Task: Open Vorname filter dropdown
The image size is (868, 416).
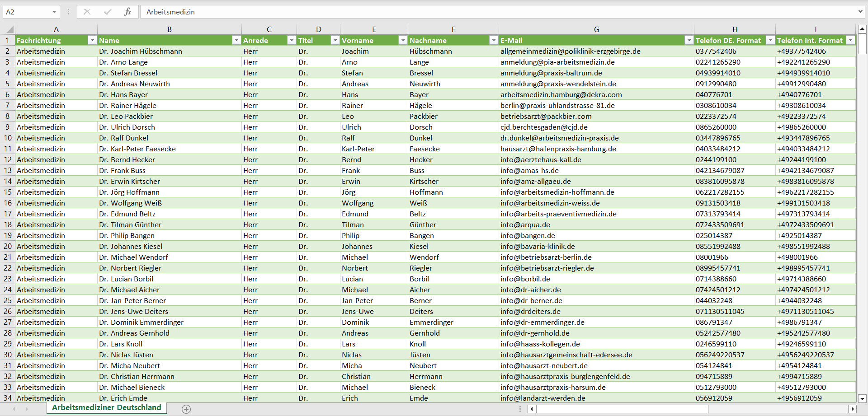Action: 403,40
